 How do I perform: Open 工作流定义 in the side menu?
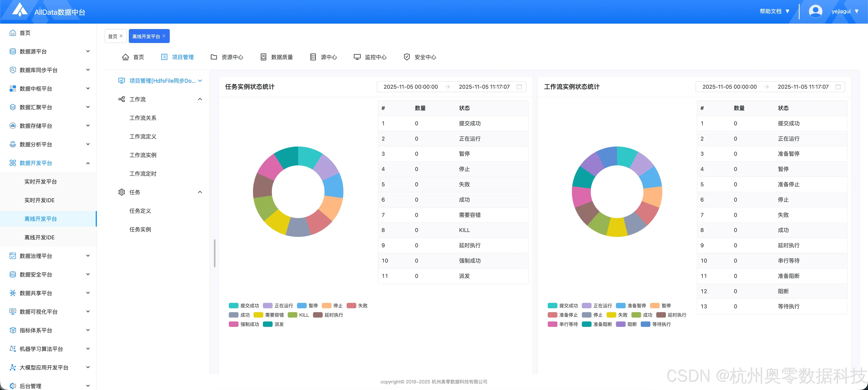click(x=143, y=136)
